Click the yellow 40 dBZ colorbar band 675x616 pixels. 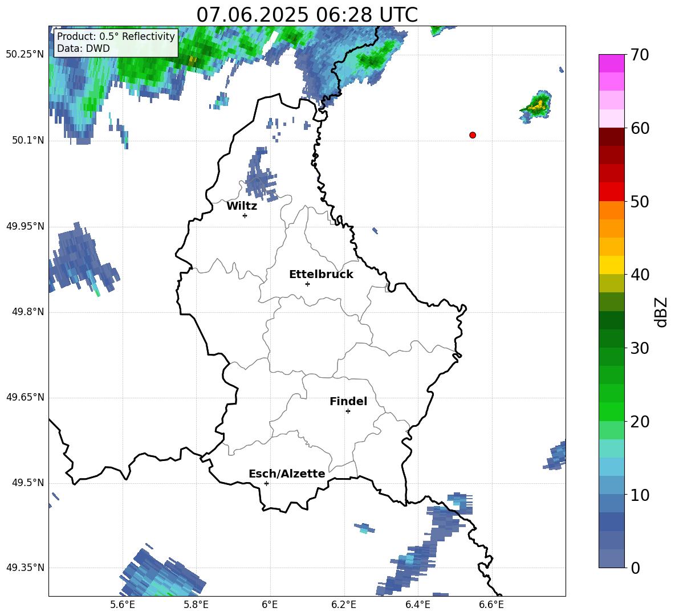coord(611,265)
